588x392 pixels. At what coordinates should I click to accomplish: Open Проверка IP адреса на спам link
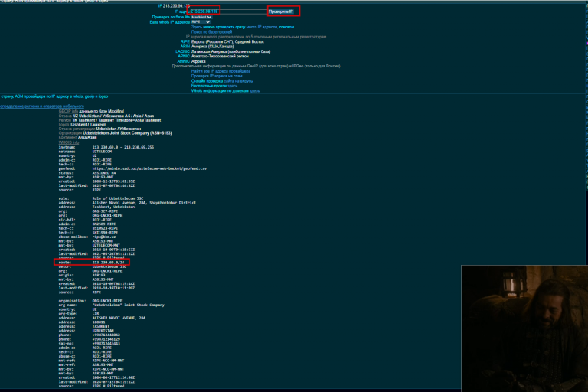tap(217, 76)
